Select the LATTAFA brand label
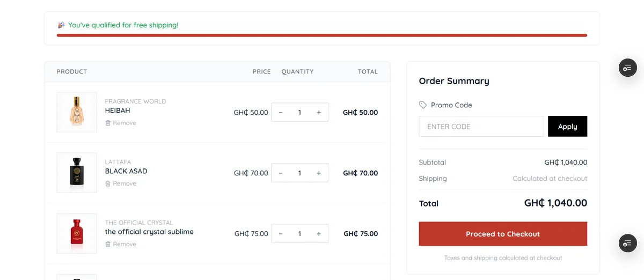Viewport: 644px width, 280px height. coord(118,162)
